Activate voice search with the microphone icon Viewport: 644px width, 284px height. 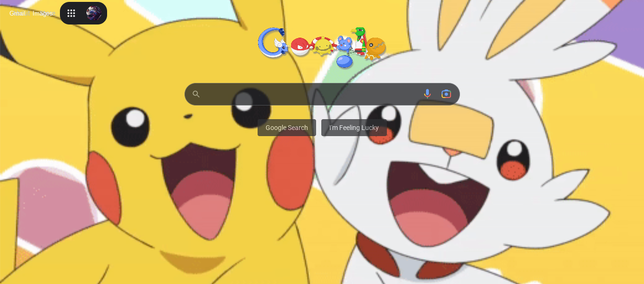427,94
